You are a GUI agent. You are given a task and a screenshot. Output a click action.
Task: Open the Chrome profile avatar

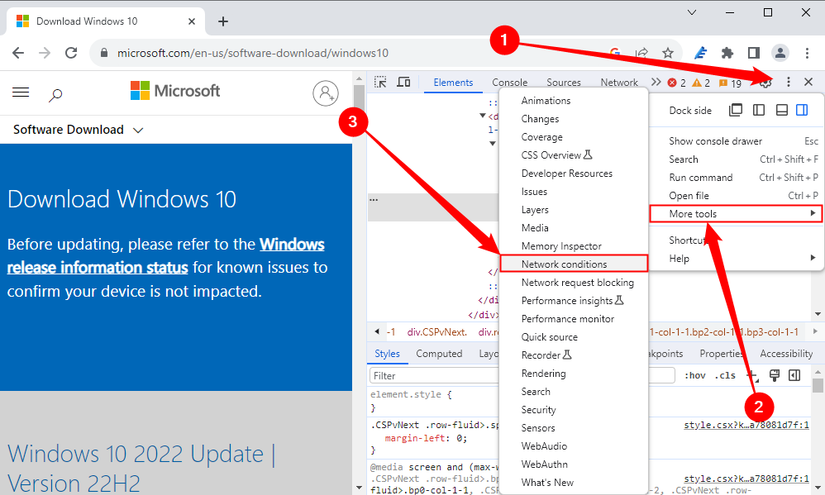coord(780,53)
